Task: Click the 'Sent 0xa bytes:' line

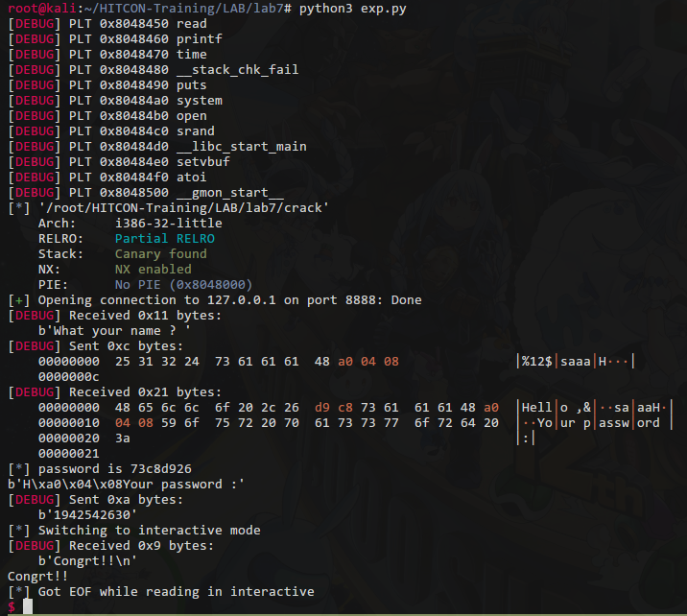Action: (x=96, y=500)
